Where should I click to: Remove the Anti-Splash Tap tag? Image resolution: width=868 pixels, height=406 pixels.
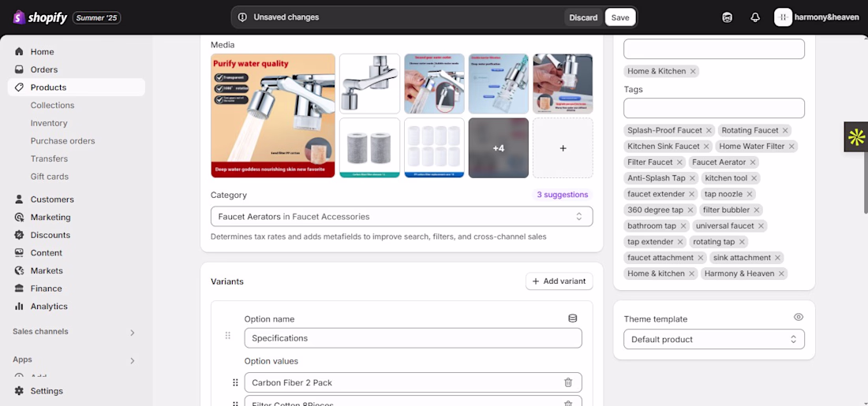692,178
